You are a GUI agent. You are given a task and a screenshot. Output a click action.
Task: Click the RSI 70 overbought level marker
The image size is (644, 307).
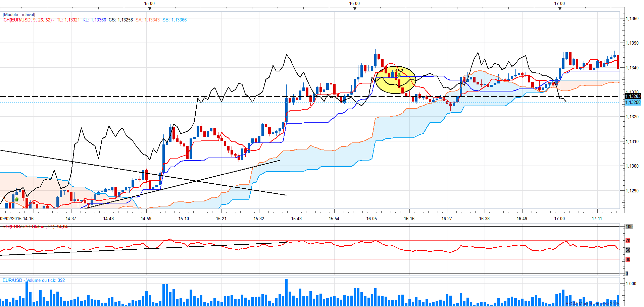pyautogui.click(x=628, y=241)
